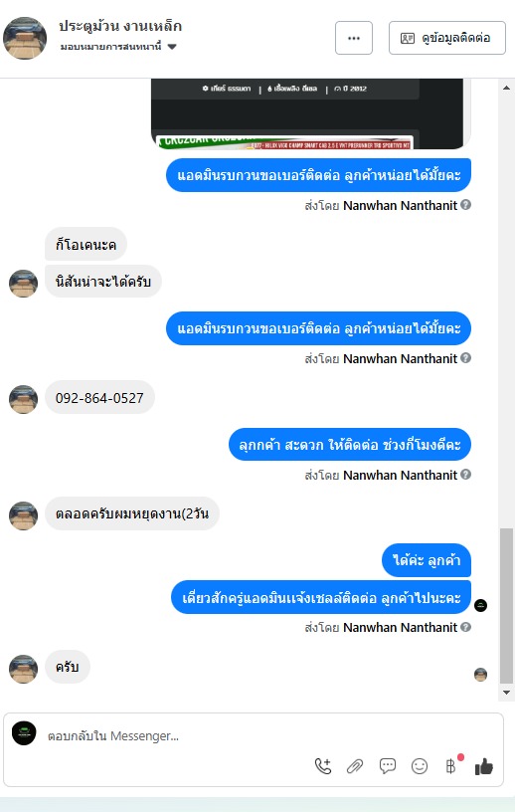Expand the มอบหมายการสนทนานี้ dropdown arrow
Image resolution: width=515 pixels, height=812 pixels.
(x=172, y=47)
